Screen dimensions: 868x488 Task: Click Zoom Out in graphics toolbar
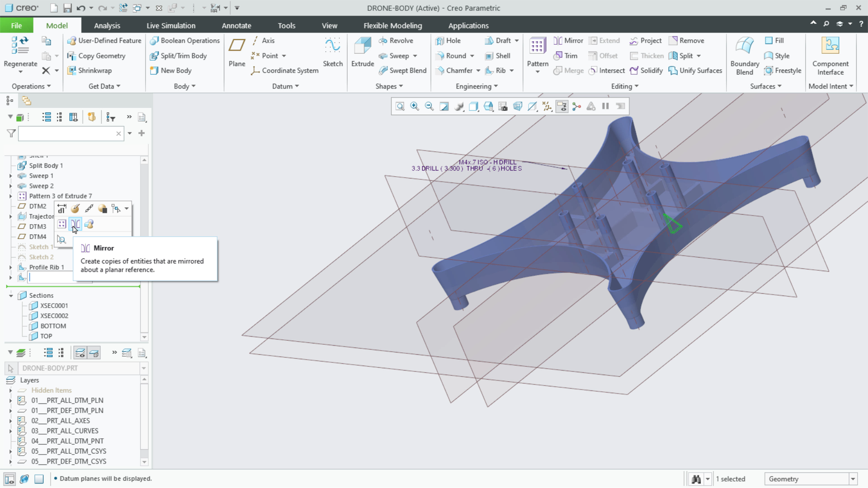pyautogui.click(x=429, y=106)
